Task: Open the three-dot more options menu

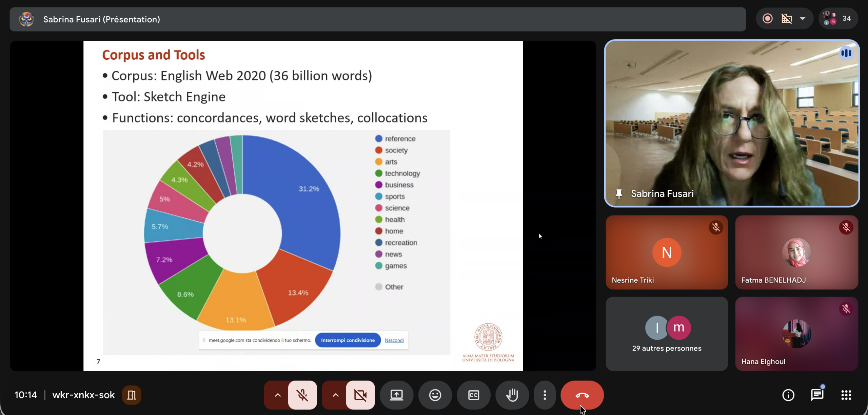Action: click(545, 395)
